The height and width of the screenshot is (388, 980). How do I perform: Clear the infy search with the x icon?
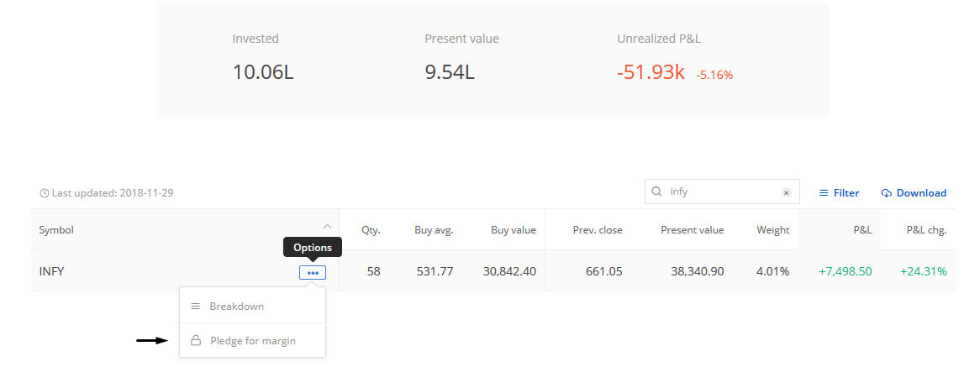click(x=786, y=192)
